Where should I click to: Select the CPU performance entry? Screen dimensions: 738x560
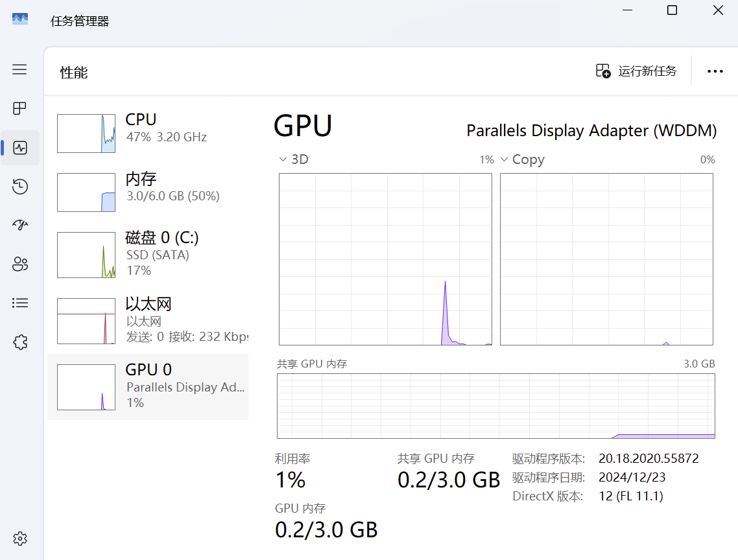point(148,133)
